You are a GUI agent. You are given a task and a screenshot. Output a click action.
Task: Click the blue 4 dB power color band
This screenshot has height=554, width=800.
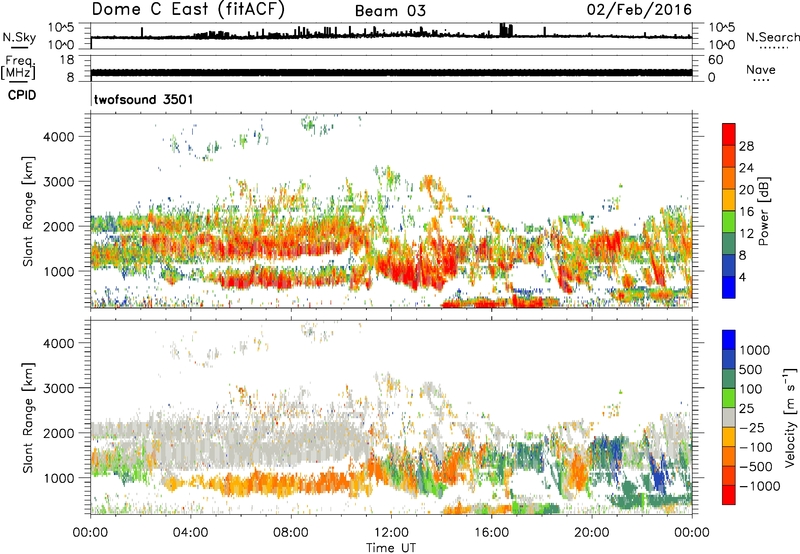click(729, 287)
